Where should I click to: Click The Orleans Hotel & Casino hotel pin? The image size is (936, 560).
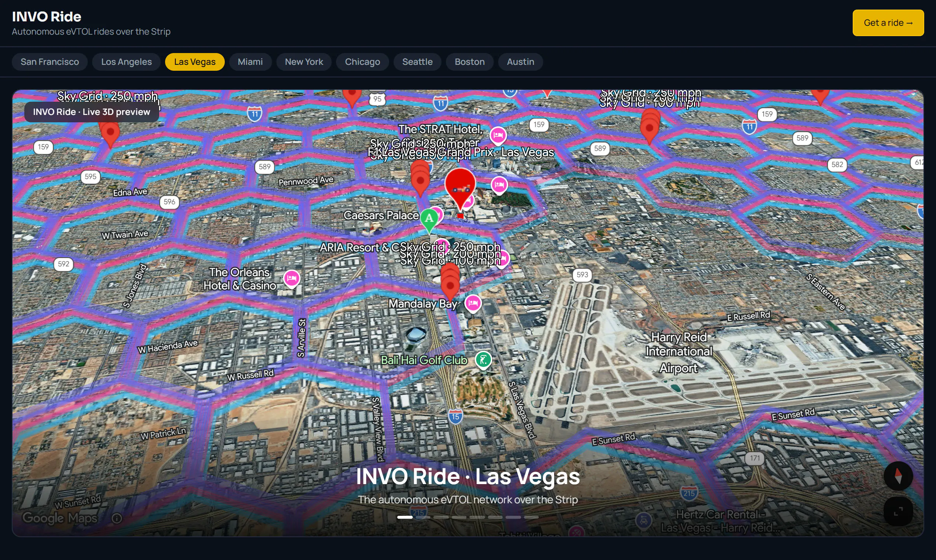[292, 279]
